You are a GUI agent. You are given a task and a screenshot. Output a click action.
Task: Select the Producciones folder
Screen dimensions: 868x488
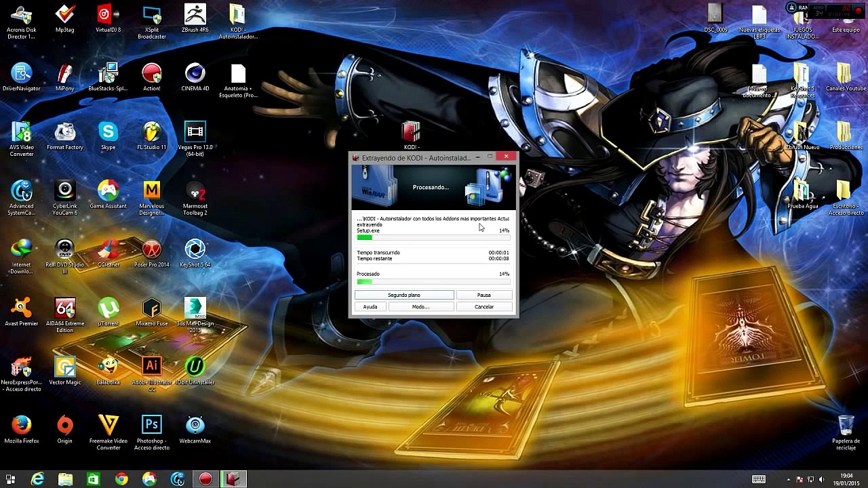(x=846, y=136)
